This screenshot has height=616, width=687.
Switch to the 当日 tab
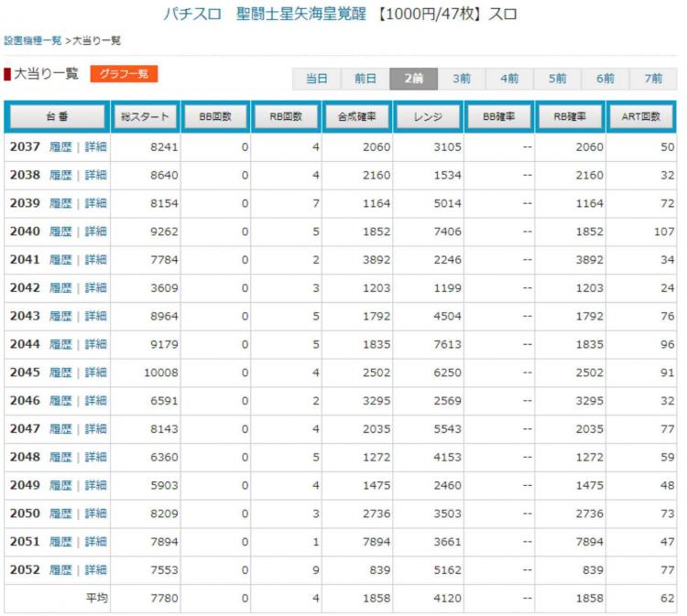[x=316, y=79]
